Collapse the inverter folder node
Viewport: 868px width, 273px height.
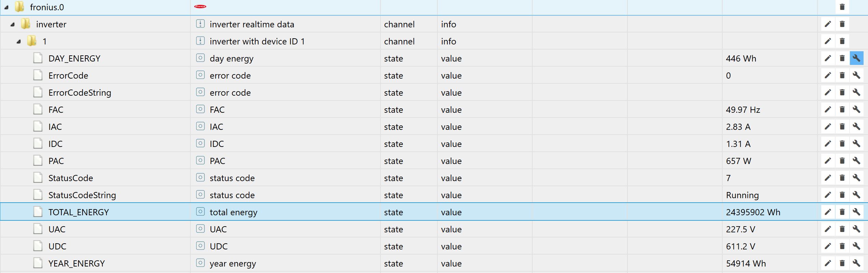[13, 24]
